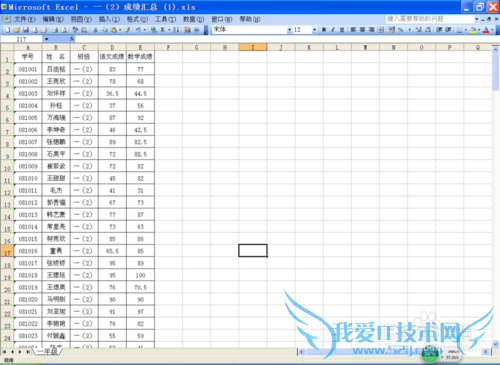Toggle align right
This screenshot has height=365, width=500.
tap(371, 30)
